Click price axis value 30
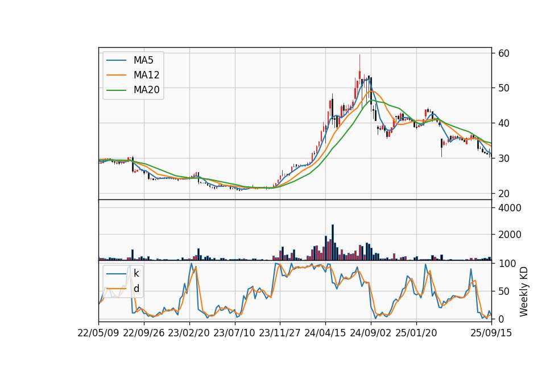 504,159
